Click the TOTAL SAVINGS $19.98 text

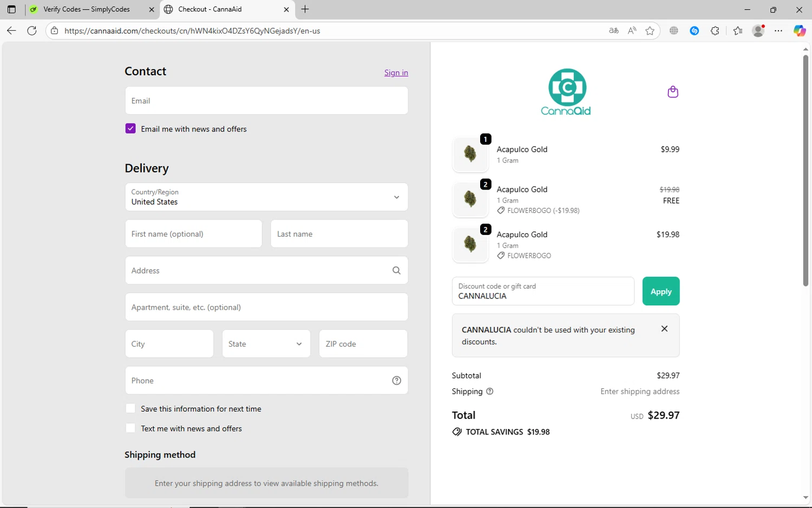point(508,432)
